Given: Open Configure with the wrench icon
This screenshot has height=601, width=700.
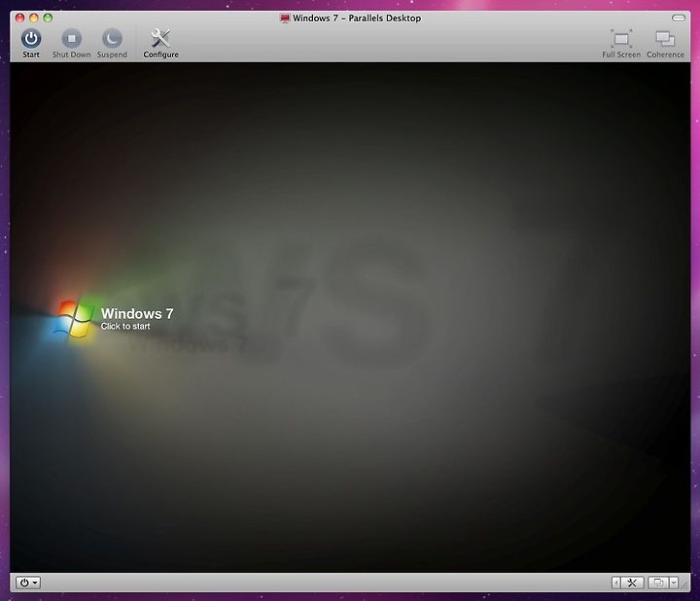Looking at the screenshot, I should [x=160, y=39].
